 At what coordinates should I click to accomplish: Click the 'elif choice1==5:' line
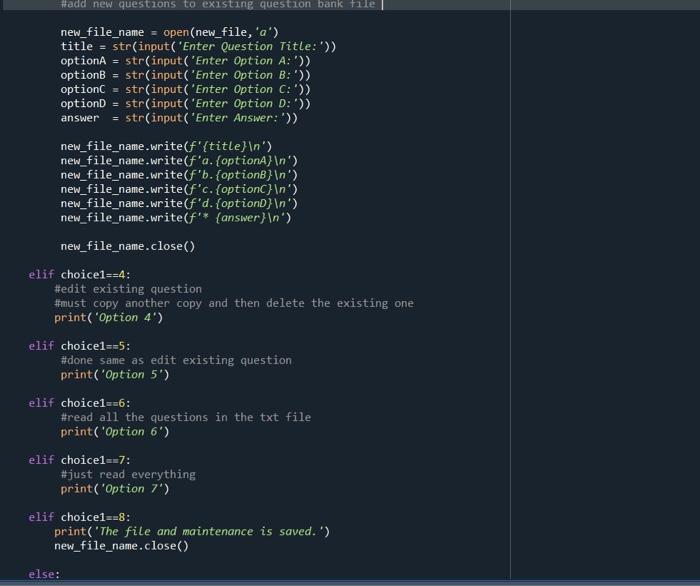tap(79, 346)
